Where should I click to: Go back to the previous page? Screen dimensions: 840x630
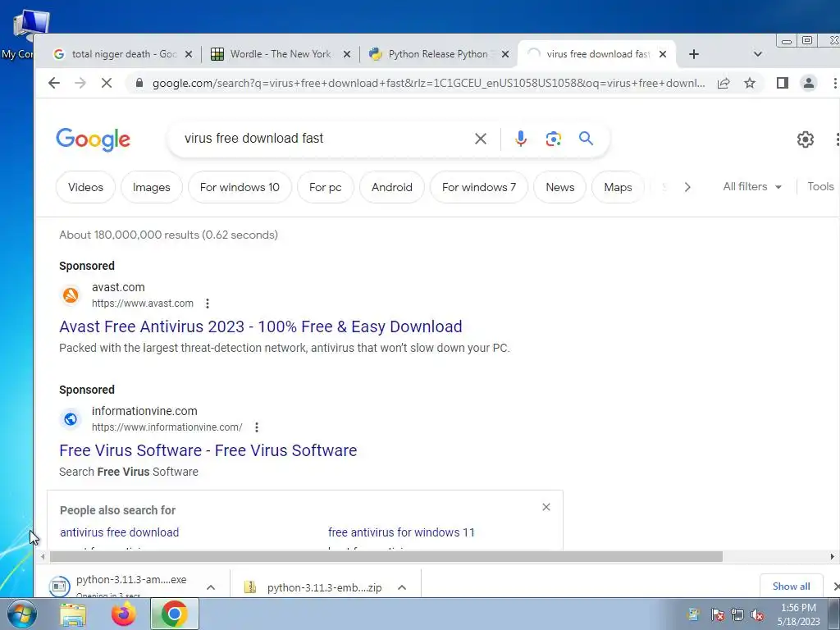point(54,83)
